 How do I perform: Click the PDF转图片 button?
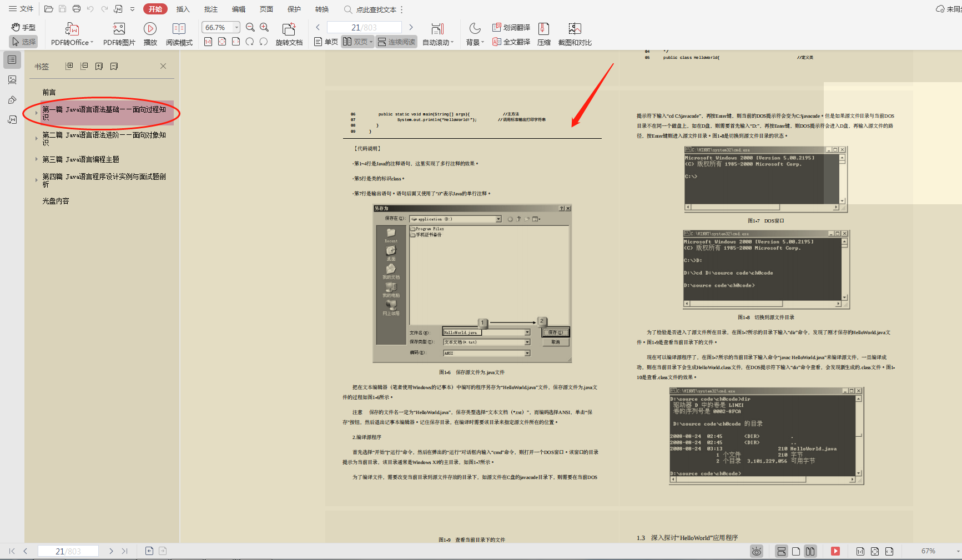pos(119,34)
